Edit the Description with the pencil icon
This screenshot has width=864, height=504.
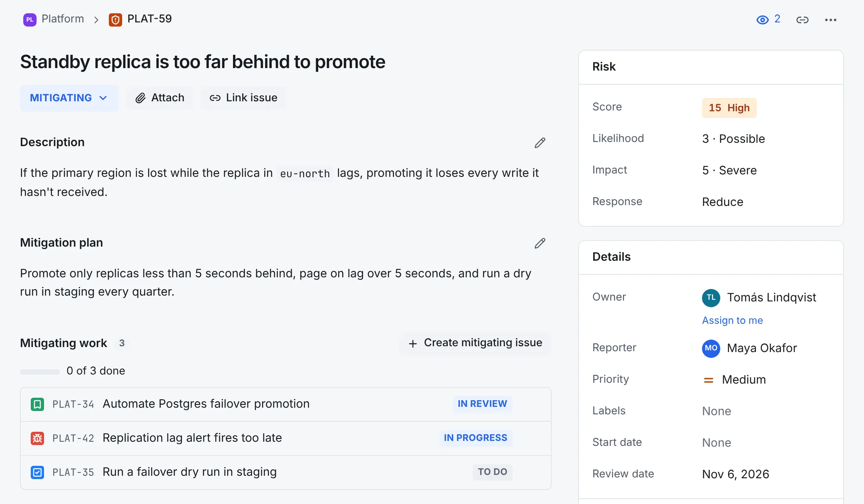tap(540, 143)
